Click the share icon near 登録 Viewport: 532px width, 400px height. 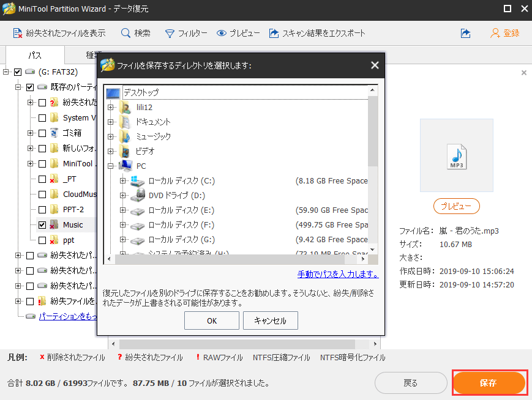click(x=465, y=33)
